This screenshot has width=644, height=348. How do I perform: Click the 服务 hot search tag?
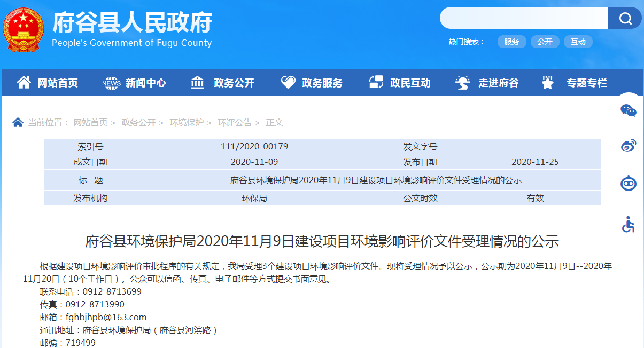coord(511,42)
